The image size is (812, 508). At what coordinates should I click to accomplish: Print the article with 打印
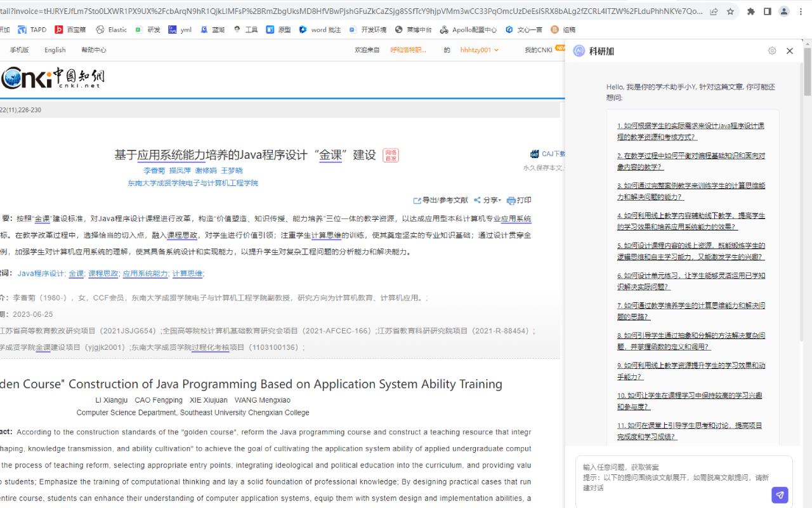519,200
